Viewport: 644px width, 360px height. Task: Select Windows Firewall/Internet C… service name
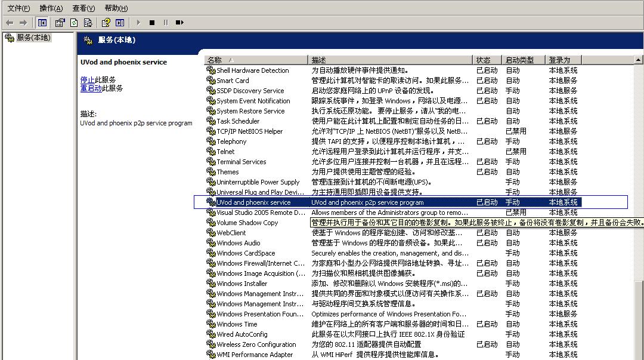[261, 263]
